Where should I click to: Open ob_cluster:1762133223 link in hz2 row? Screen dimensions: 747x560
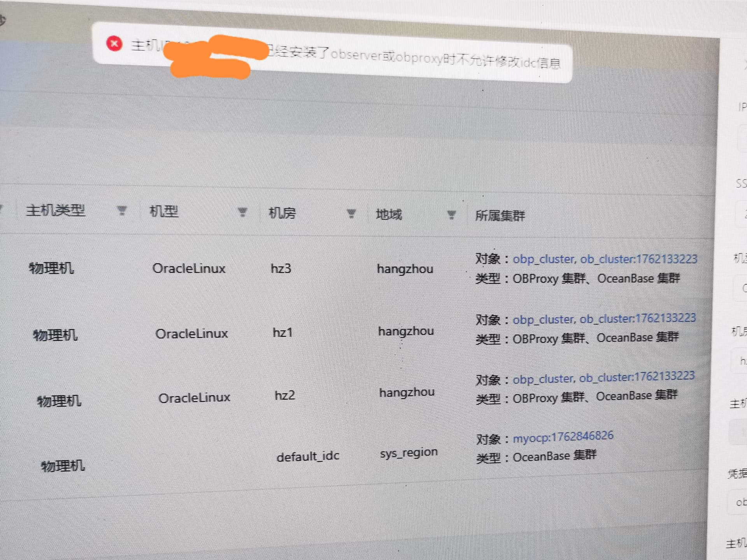(x=637, y=377)
